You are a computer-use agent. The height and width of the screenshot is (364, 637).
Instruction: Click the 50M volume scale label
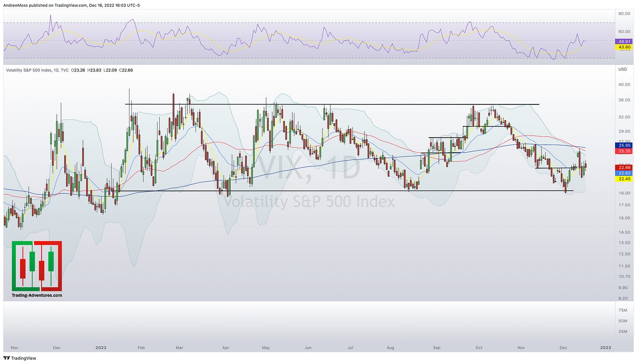coord(622,321)
